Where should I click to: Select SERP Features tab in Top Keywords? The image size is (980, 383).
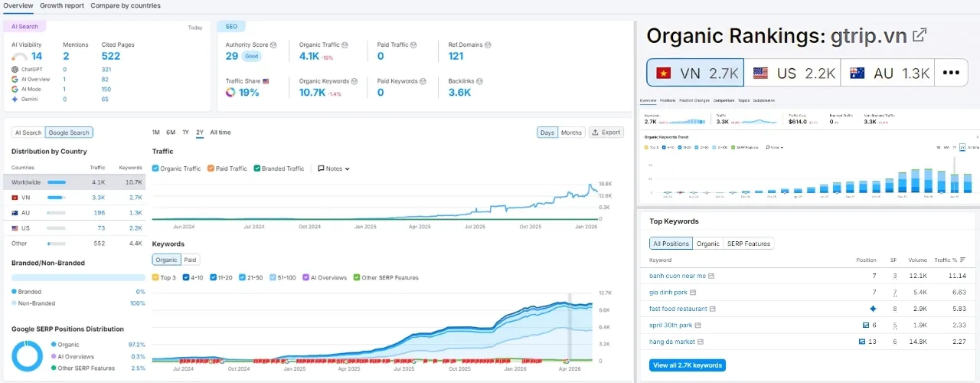click(748, 244)
